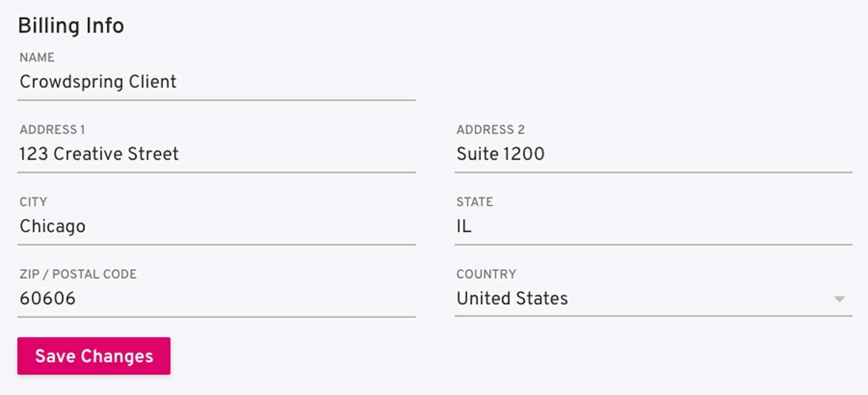Image resolution: width=868 pixels, height=395 pixels.
Task: Focus the Zip / Postal Code field
Action: tap(216, 299)
